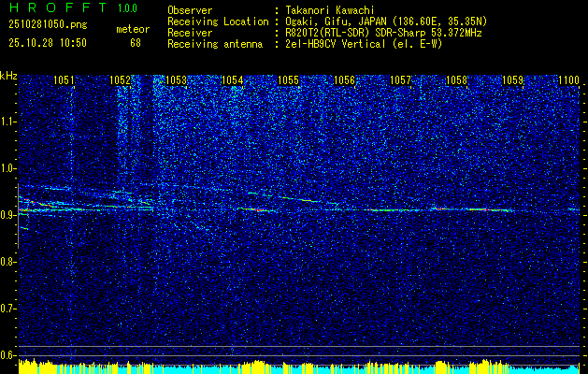
Task: Click the 1.1 kHz frequency axis label
Action: pyautogui.click(x=7, y=122)
